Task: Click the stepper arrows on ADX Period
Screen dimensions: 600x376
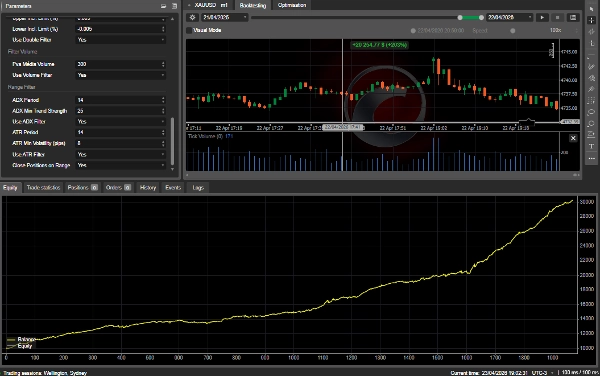Action: pyautogui.click(x=163, y=100)
